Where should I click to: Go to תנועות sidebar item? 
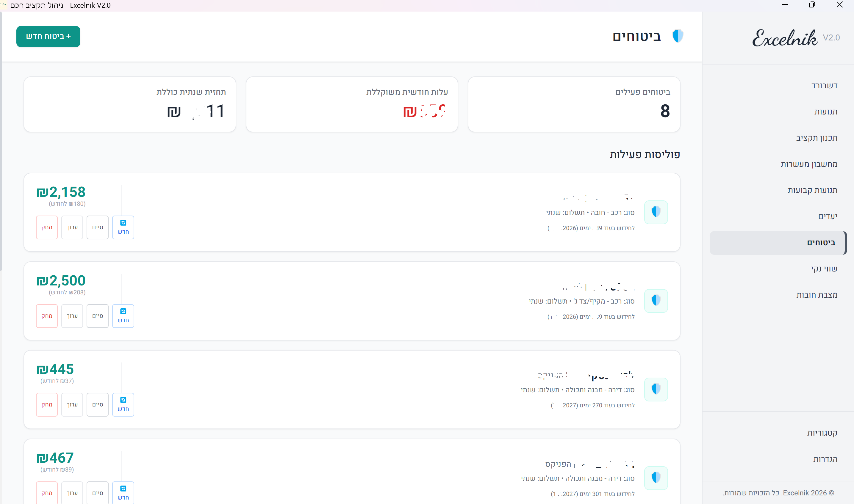coord(825,112)
